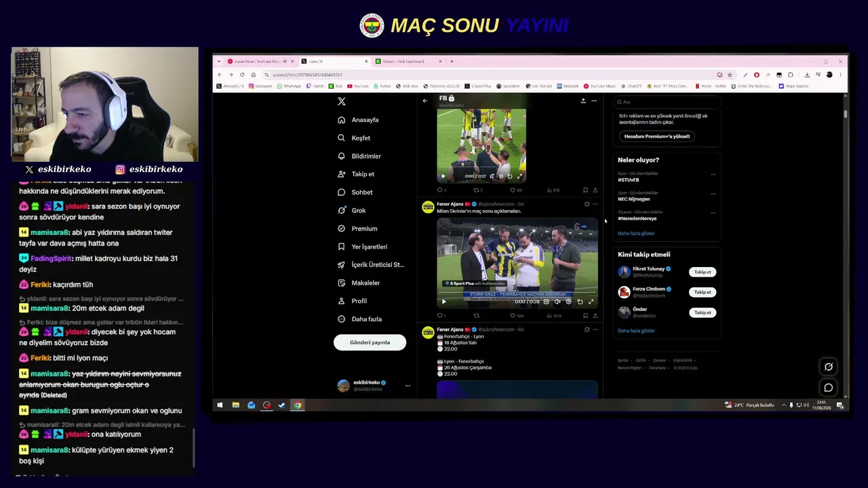Bookmark the Skriniar post
The width and height of the screenshot is (868, 488).
tap(585, 316)
